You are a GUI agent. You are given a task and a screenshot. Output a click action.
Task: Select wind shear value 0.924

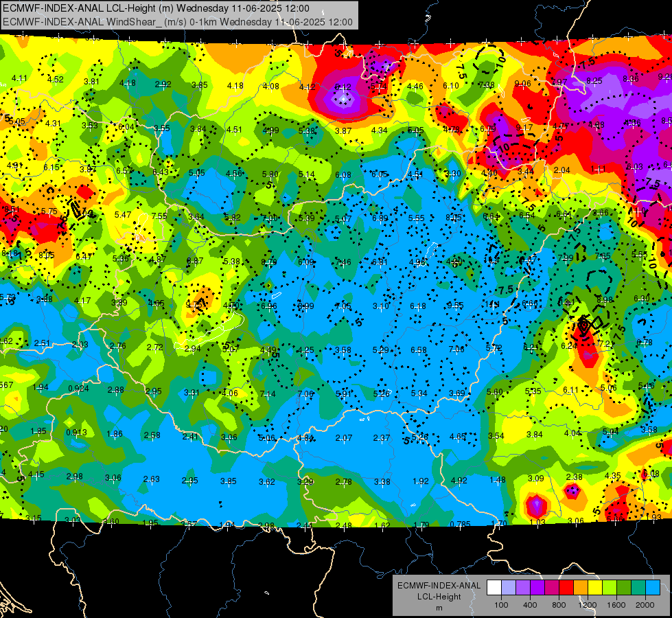tap(78, 389)
